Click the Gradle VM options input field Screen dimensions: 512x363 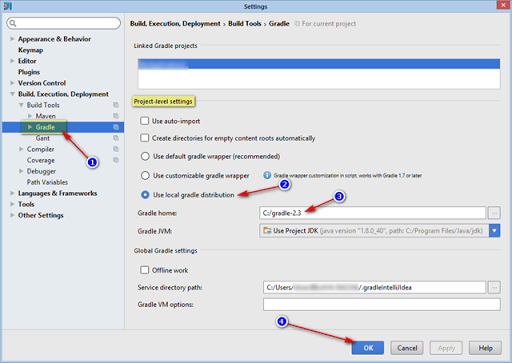coord(382,304)
